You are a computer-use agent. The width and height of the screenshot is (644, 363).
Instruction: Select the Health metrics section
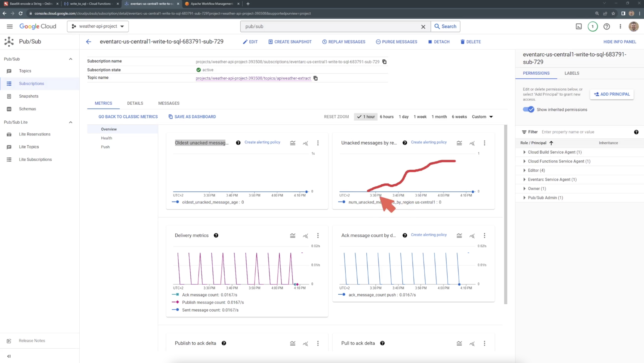pyautogui.click(x=107, y=138)
